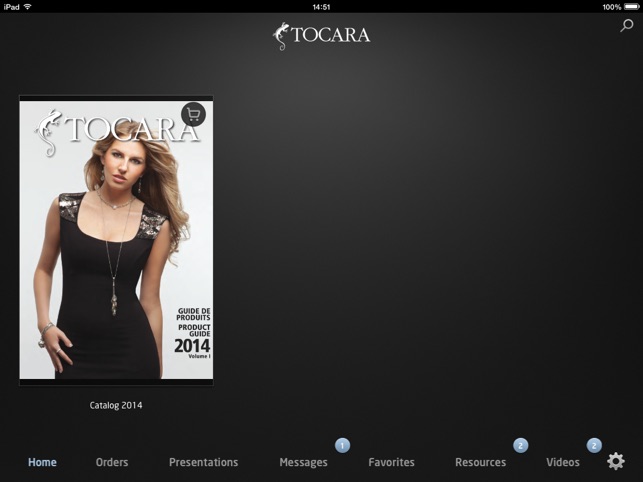Open the Messages tab

pos(303,463)
